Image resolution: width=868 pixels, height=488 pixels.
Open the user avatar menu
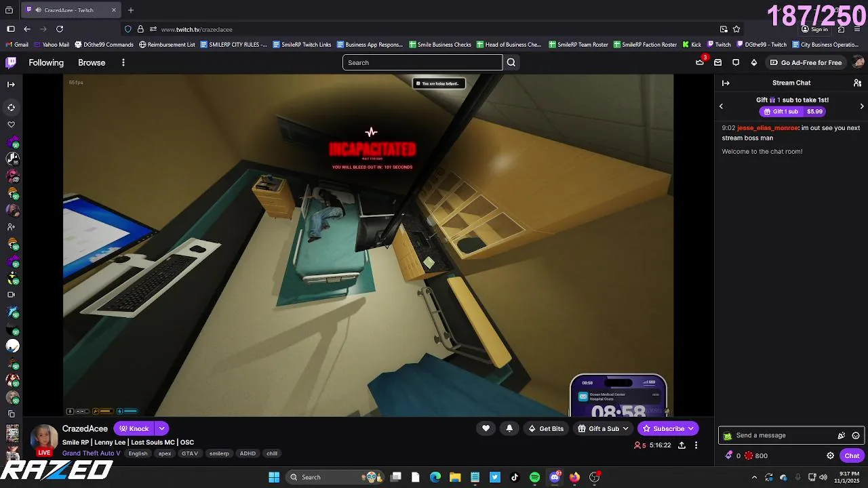858,62
